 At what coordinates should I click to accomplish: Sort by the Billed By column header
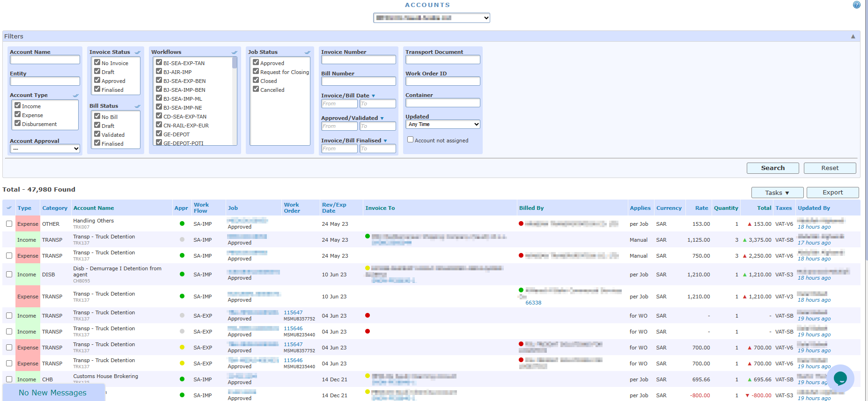click(531, 208)
